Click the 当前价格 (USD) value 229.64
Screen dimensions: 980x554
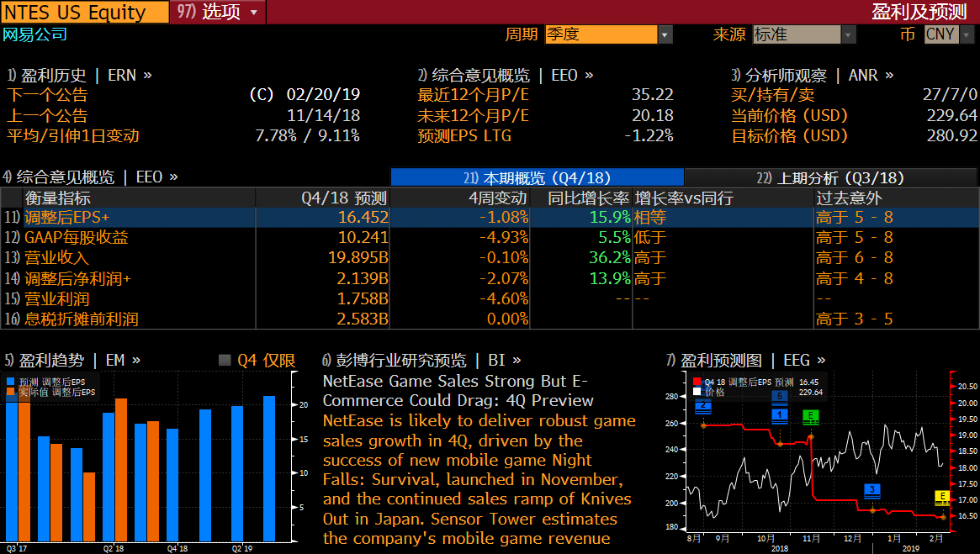(952, 115)
